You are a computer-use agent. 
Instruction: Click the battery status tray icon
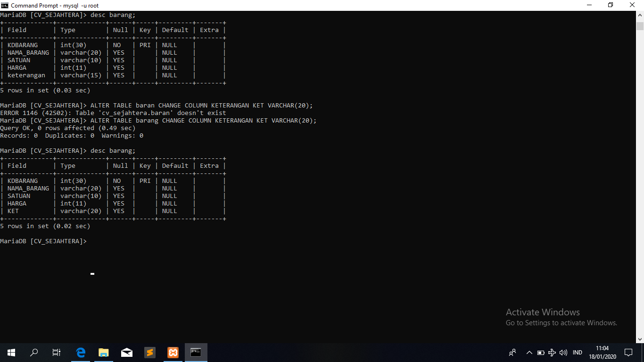(x=541, y=353)
